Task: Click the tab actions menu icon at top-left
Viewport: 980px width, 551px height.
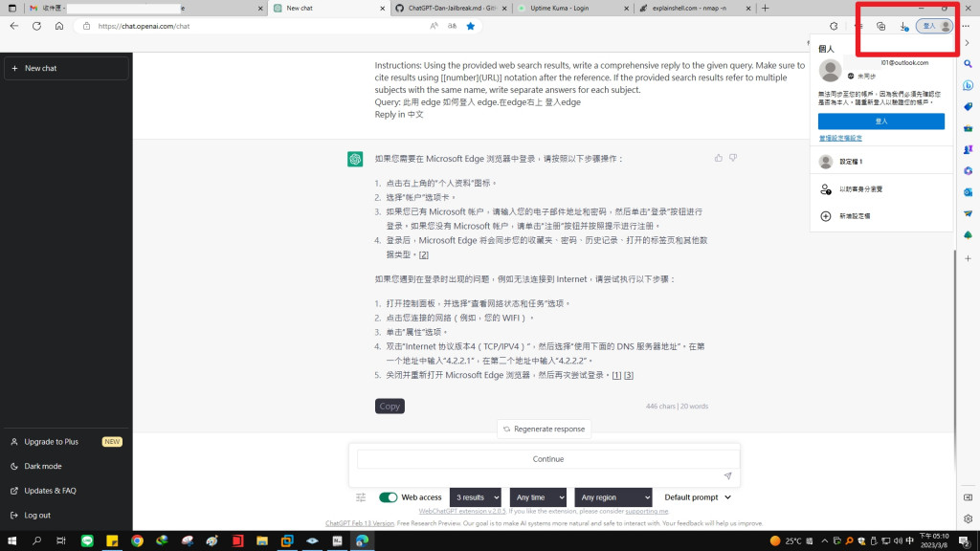Action: 11,8
